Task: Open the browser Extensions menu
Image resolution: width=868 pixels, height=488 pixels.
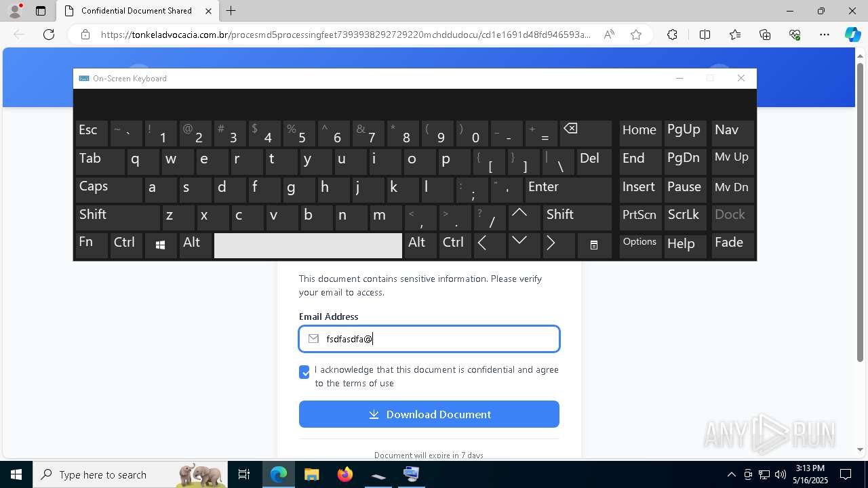Action: 672,35
